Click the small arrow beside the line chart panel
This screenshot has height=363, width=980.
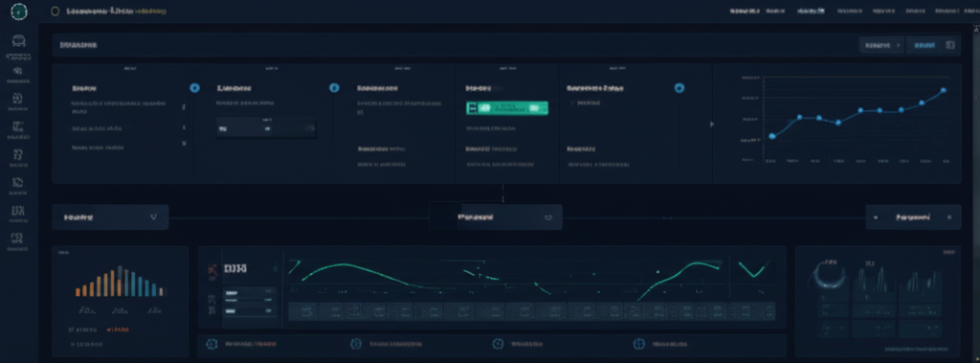[711, 124]
